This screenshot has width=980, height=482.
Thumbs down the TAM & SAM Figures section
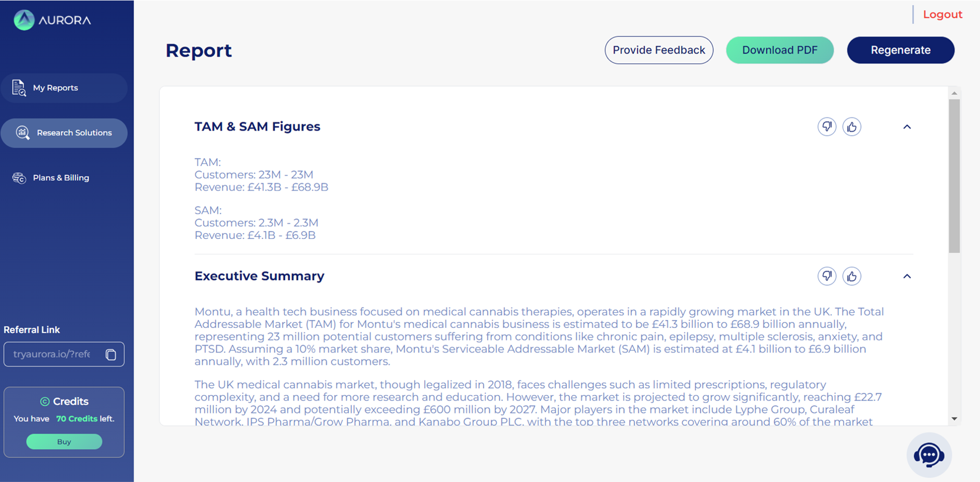(827, 126)
